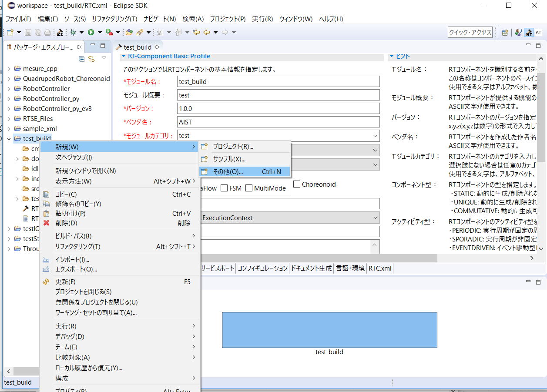547x392 pixels.
Task: Click the Print toolbar icon
Action: pyautogui.click(x=47, y=32)
